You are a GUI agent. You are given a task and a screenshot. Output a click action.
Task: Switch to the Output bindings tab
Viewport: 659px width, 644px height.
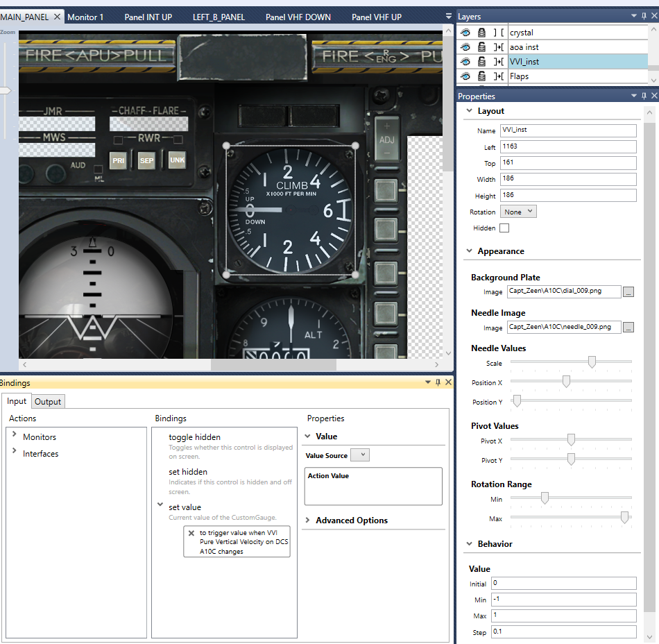(x=48, y=401)
